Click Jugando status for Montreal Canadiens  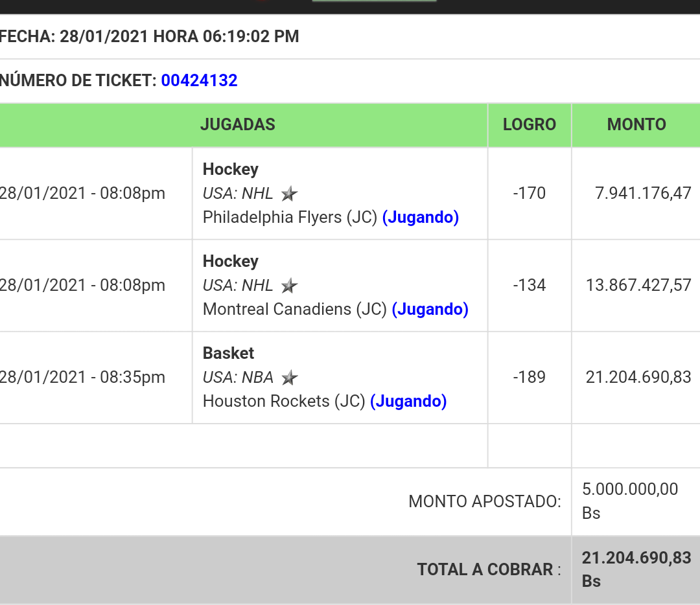click(430, 309)
